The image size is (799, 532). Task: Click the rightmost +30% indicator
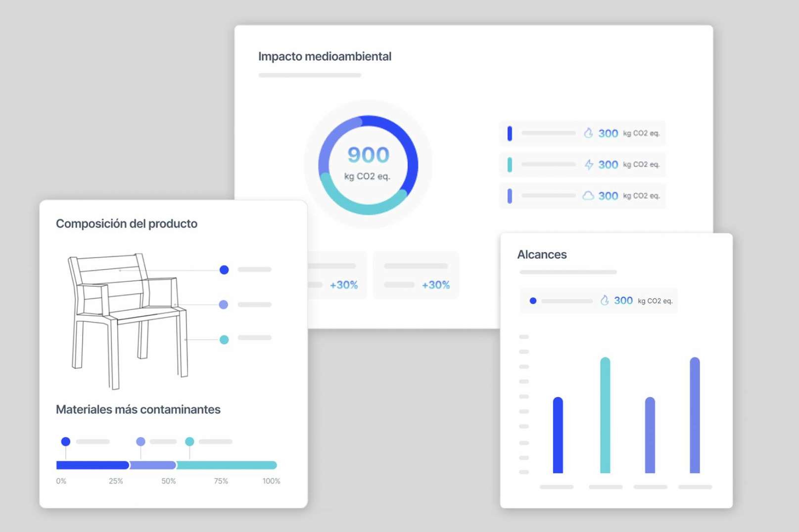click(x=435, y=285)
